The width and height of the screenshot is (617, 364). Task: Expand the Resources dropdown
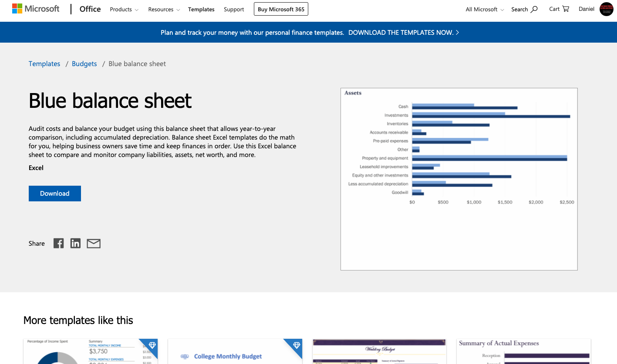tap(164, 9)
